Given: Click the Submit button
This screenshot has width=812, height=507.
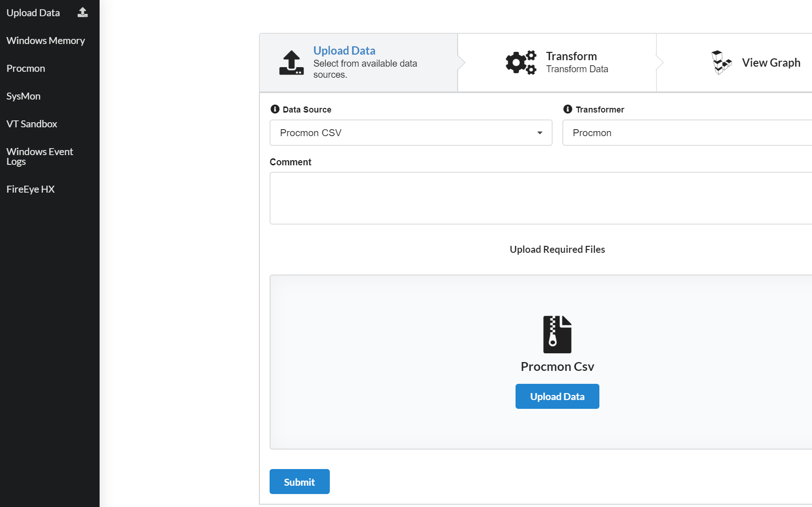Looking at the screenshot, I should tap(300, 482).
